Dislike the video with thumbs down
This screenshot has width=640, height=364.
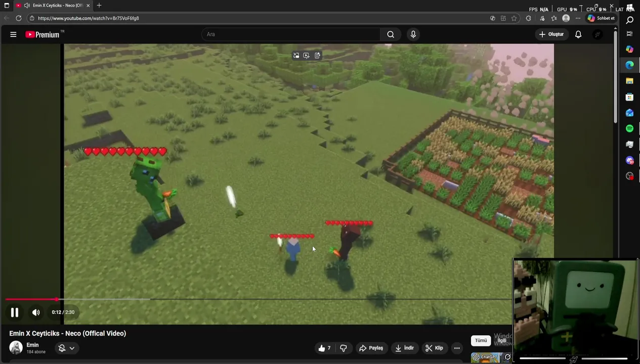(x=344, y=348)
